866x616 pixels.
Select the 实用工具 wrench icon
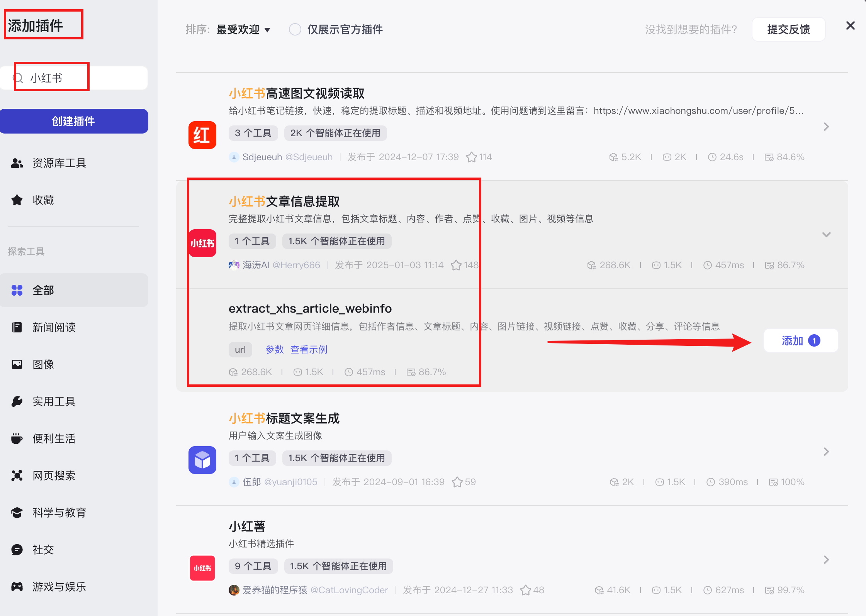[17, 401]
